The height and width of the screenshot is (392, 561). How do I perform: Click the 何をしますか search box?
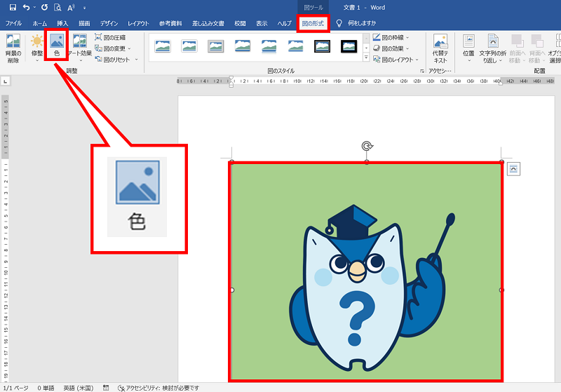click(360, 23)
